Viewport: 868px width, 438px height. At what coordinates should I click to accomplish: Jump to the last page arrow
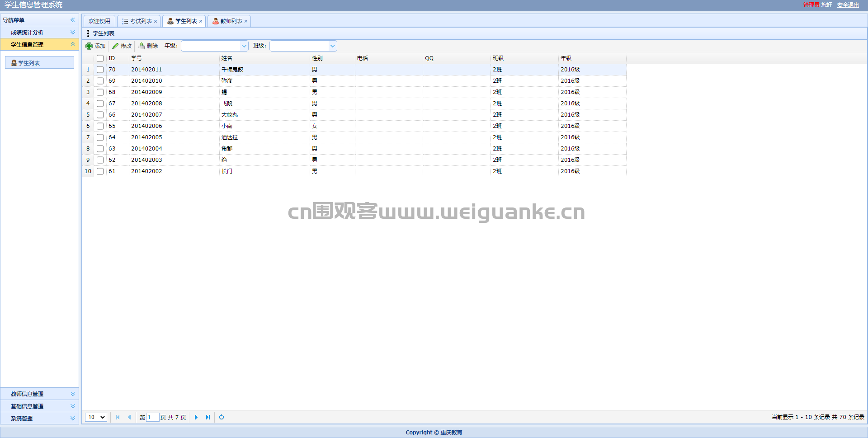(x=208, y=417)
